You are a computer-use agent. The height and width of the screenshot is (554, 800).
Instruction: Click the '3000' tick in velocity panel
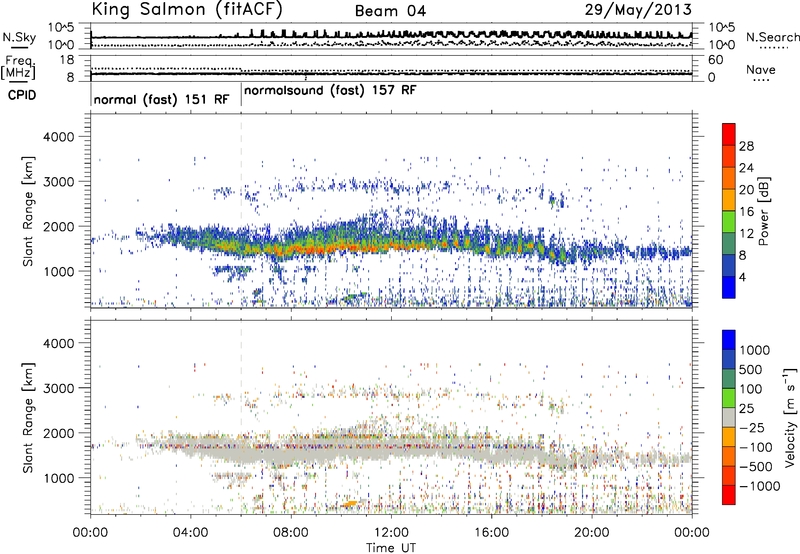58,388
